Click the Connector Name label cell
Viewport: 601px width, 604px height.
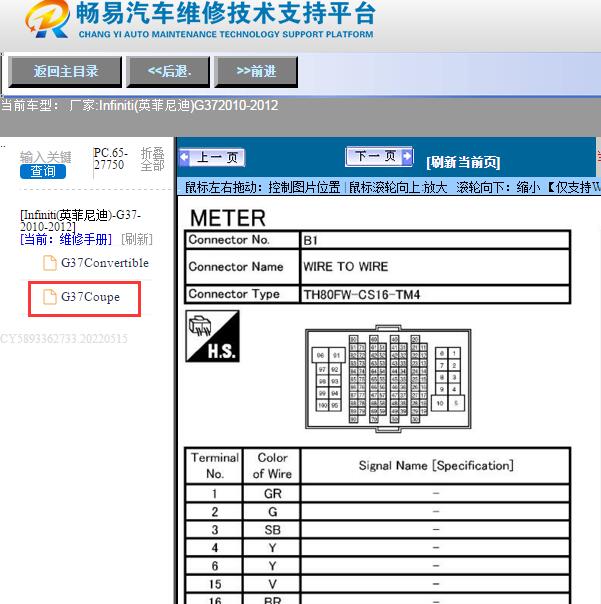242,267
